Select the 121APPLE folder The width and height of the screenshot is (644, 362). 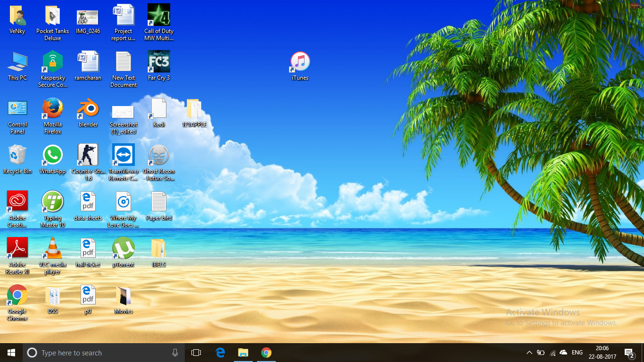pos(194,113)
